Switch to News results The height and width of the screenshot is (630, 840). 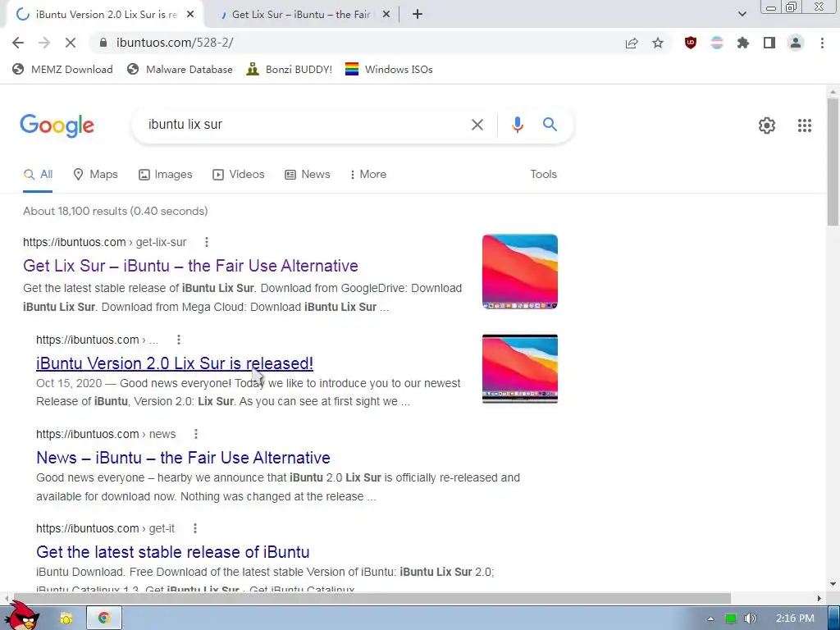coord(307,174)
